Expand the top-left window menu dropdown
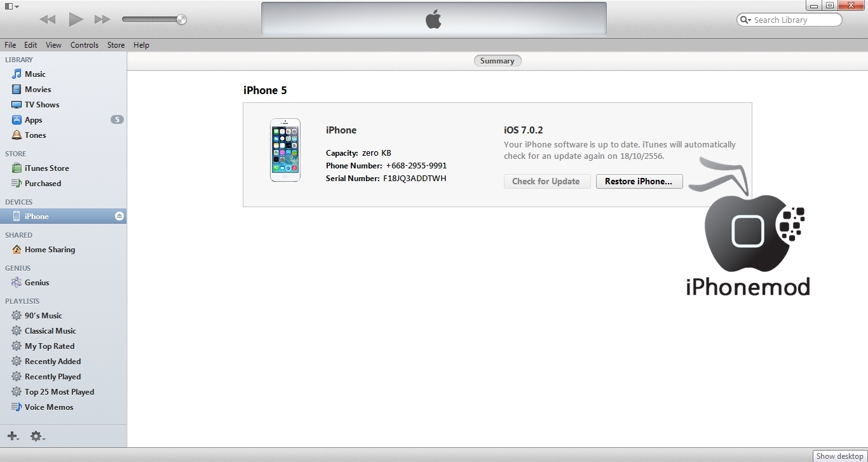Viewport: 868px width, 462px height. point(11,6)
